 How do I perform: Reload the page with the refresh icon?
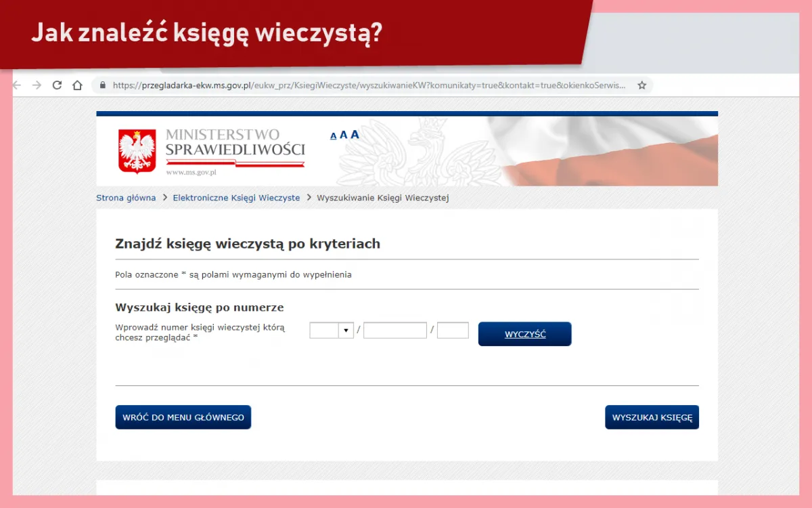pos(55,85)
